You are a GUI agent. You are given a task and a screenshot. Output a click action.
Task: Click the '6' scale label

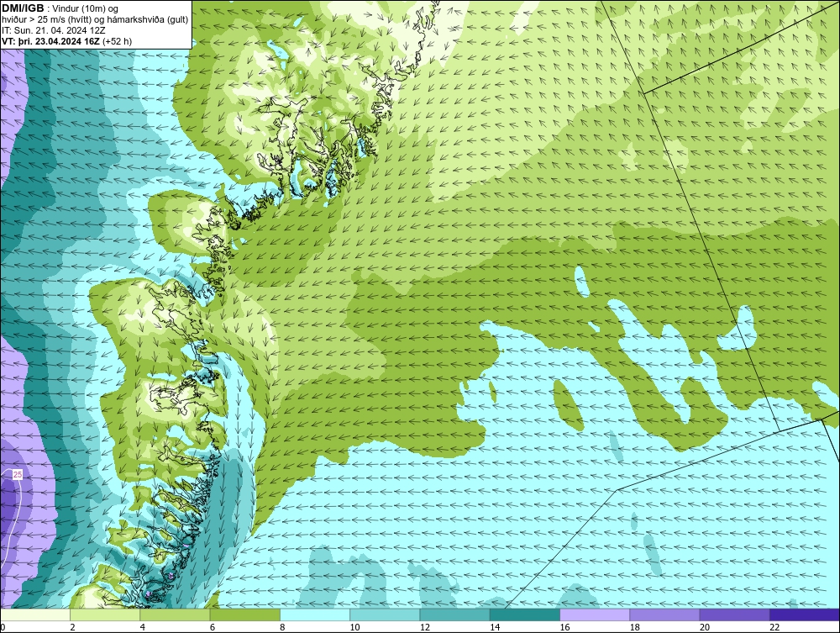pos(213,628)
